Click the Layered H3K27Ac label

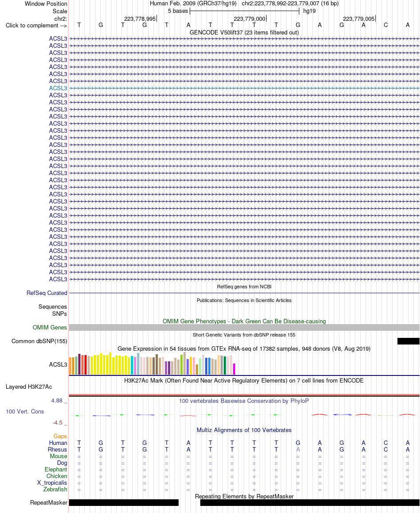point(29,387)
